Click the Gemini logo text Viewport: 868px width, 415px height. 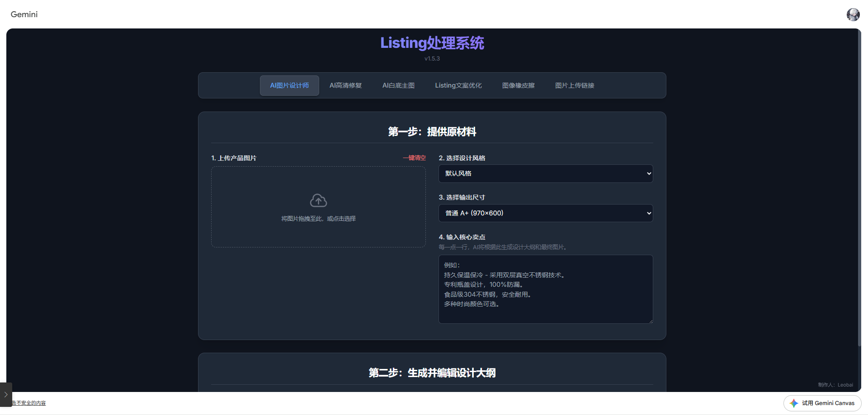[x=24, y=14]
